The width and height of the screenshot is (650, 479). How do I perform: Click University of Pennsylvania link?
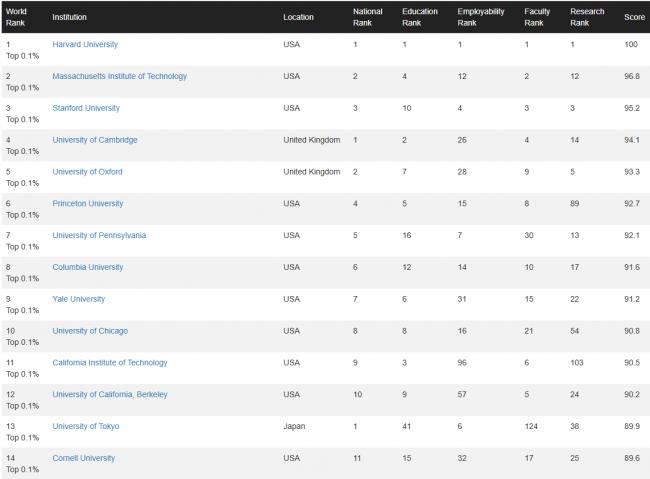[x=99, y=236]
